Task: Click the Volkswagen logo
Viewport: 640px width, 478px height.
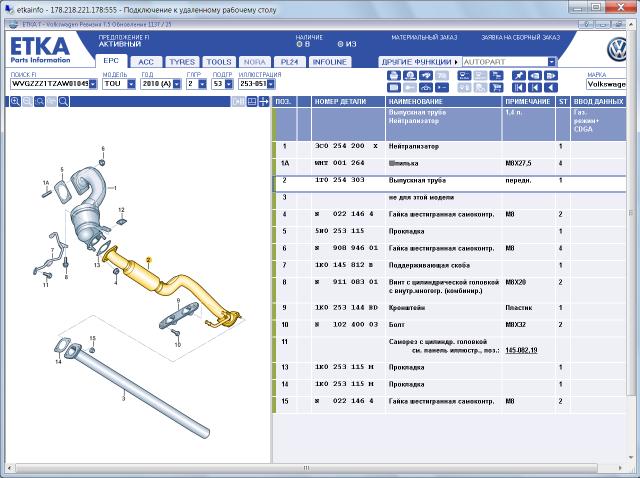Action: coord(616,49)
